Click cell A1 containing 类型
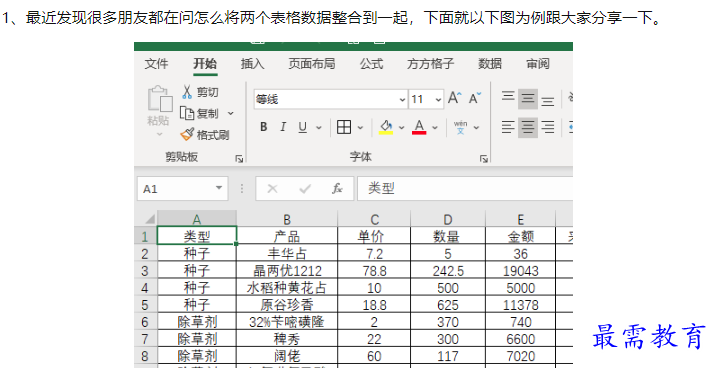 click(197, 235)
